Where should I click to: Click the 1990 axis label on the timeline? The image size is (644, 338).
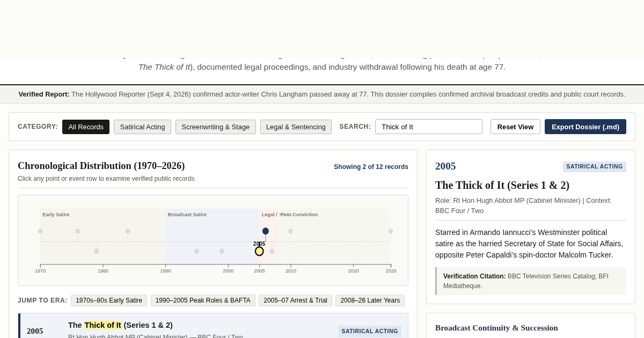pyautogui.click(x=165, y=271)
